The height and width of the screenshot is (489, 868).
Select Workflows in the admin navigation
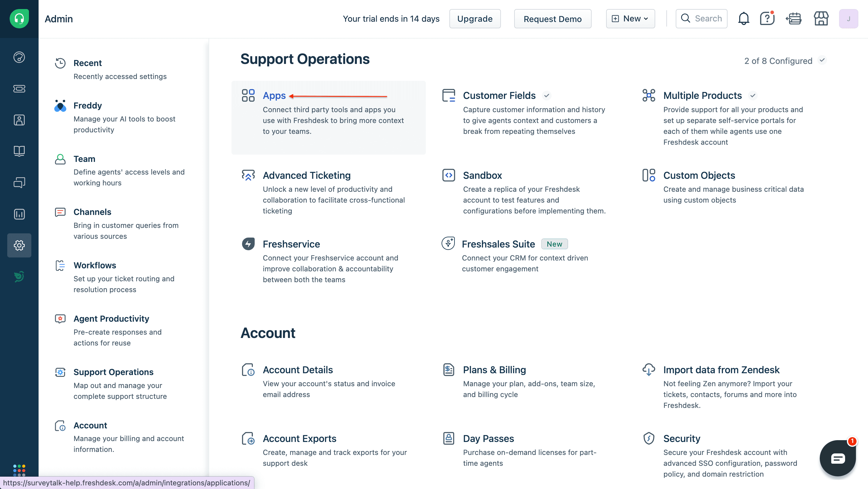coord(95,265)
